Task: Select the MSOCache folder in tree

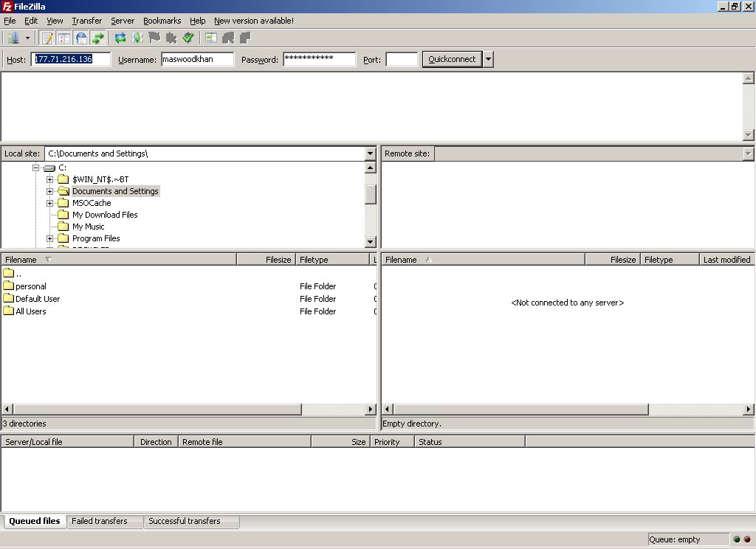Action: click(x=92, y=203)
